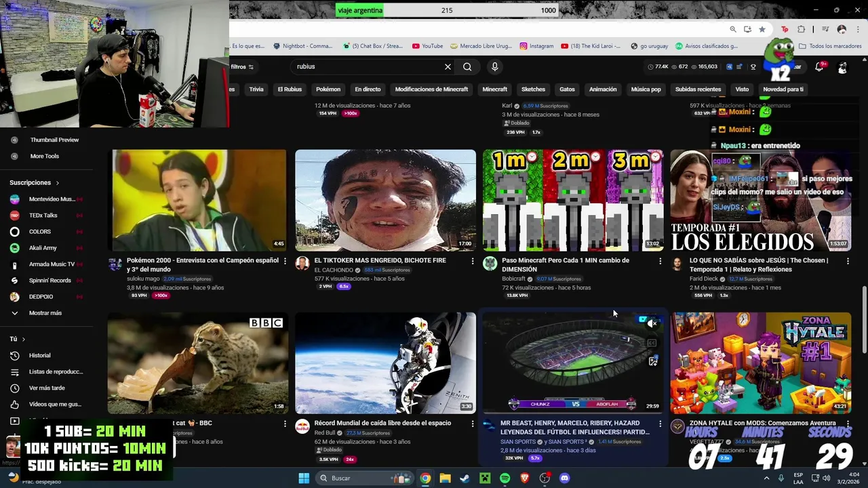Image resolution: width=868 pixels, height=488 pixels.
Task: Select the Trivia filter chip
Action: pos(256,89)
